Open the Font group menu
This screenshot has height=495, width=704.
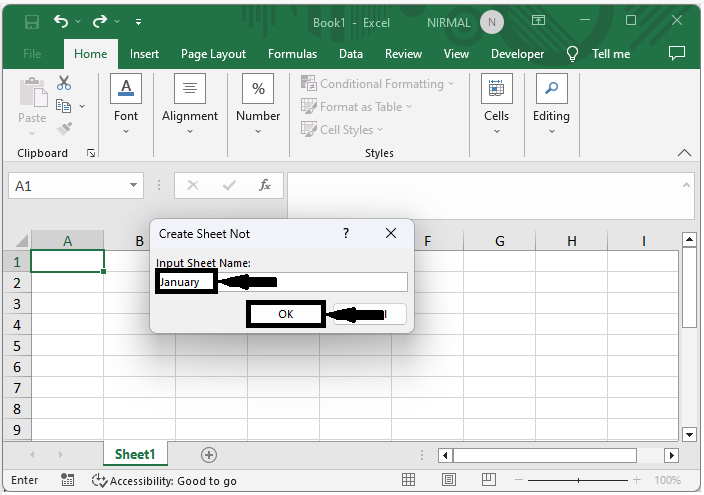point(126,105)
